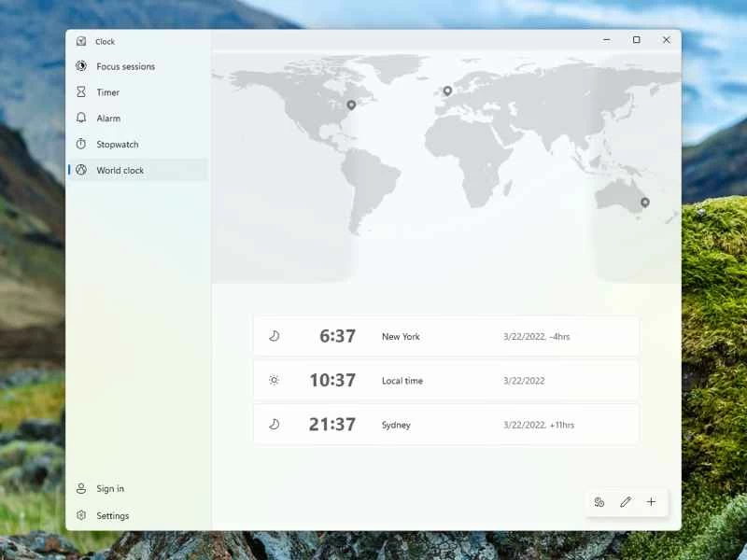Image resolution: width=747 pixels, height=560 pixels.
Task: Open the Focus sessions section
Action: [x=126, y=66]
